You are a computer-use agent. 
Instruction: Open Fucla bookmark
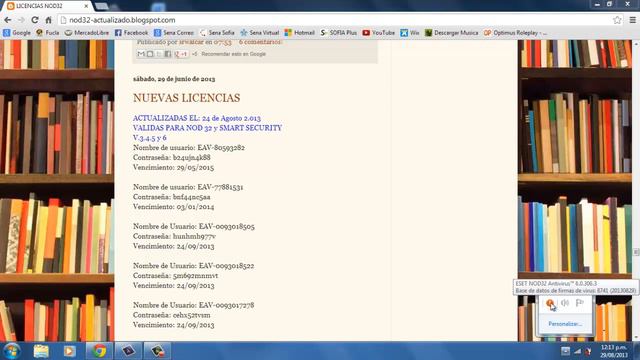tap(47, 33)
